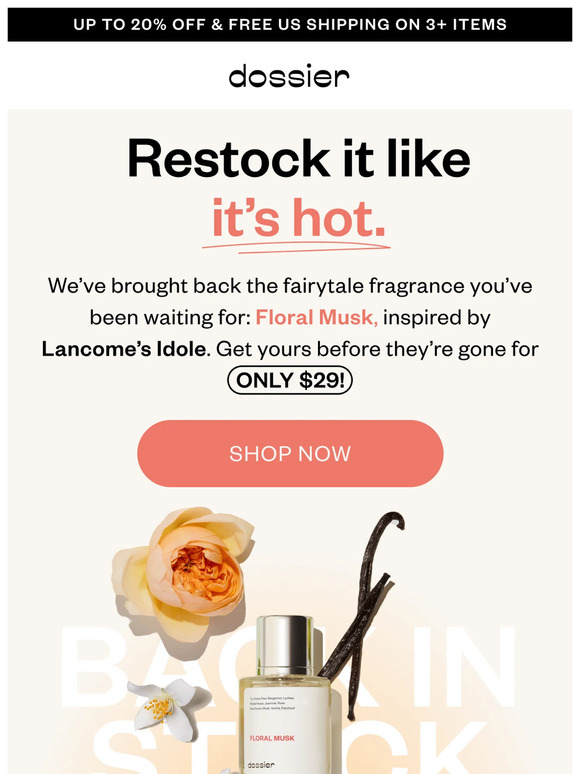Open the dossier logo link
This screenshot has height=774, width=580.
(x=289, y=76)
